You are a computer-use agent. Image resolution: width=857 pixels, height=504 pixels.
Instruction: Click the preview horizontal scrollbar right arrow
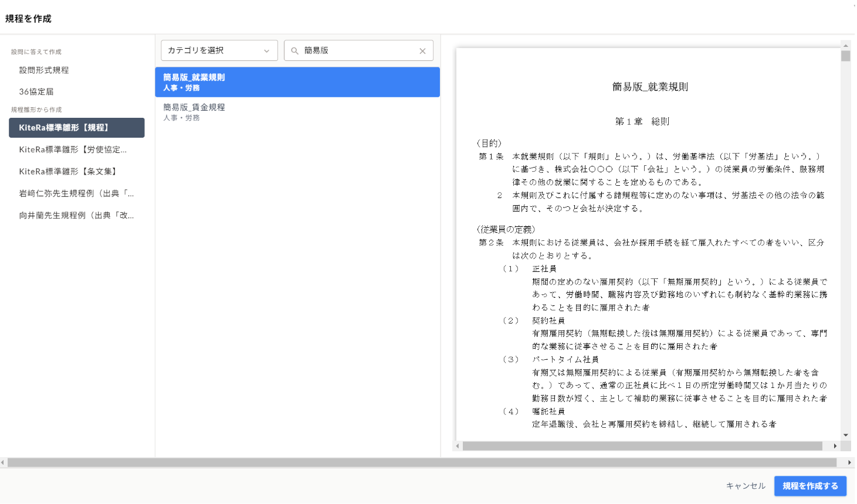click(835, 445)
